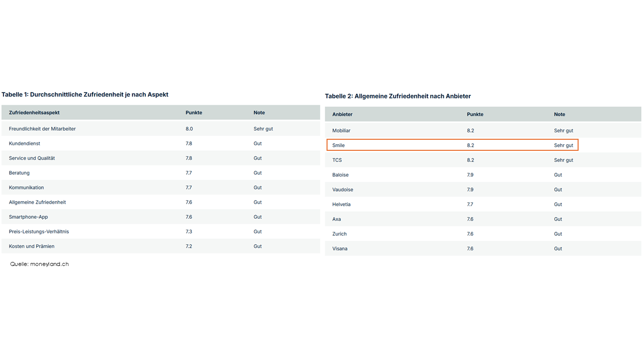
Task: Click the Mobiliar provider cell
Action: [341, 131]
